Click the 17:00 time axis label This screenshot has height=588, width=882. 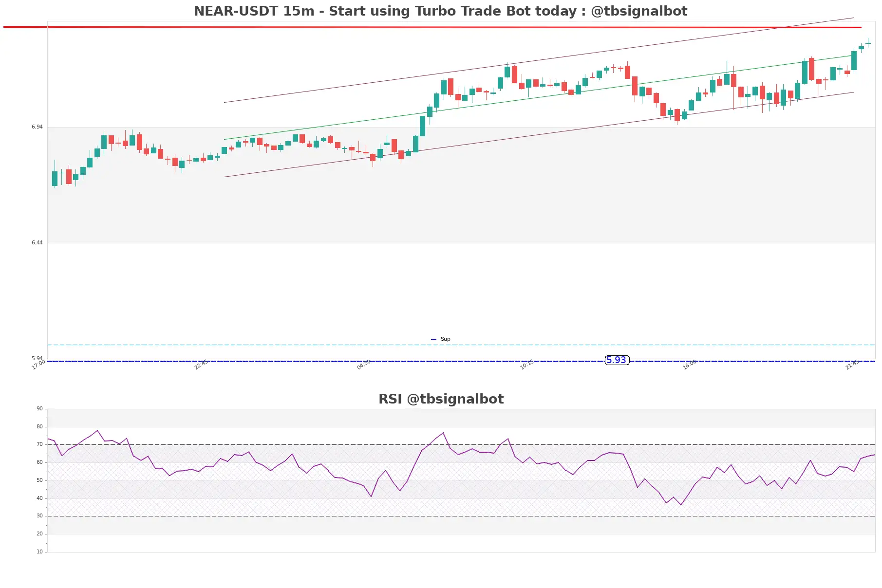[x=38, y=365]
